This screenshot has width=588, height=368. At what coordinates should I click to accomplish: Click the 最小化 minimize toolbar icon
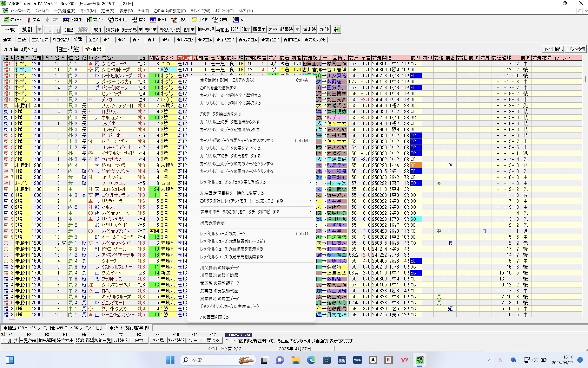point(117,20)
